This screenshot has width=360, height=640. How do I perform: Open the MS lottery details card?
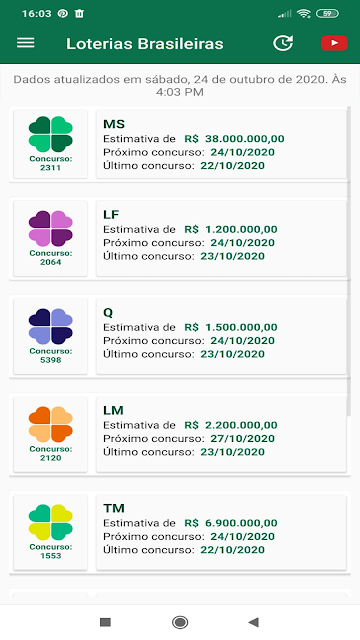(221, 144)
